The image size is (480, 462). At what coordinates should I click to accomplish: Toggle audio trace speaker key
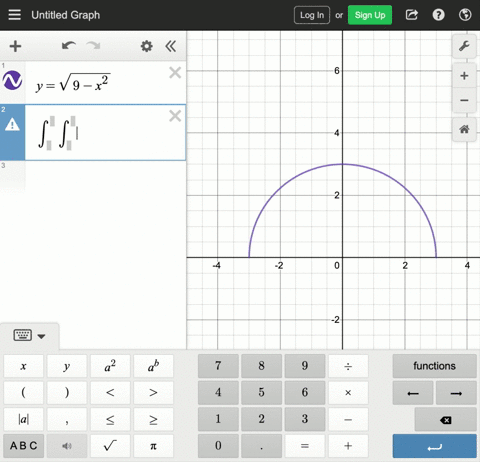tap(67, 446)
